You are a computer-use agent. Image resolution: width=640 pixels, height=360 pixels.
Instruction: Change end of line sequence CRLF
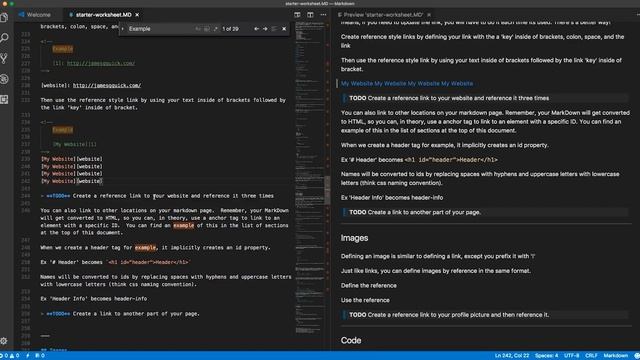(x=591, y=356)
